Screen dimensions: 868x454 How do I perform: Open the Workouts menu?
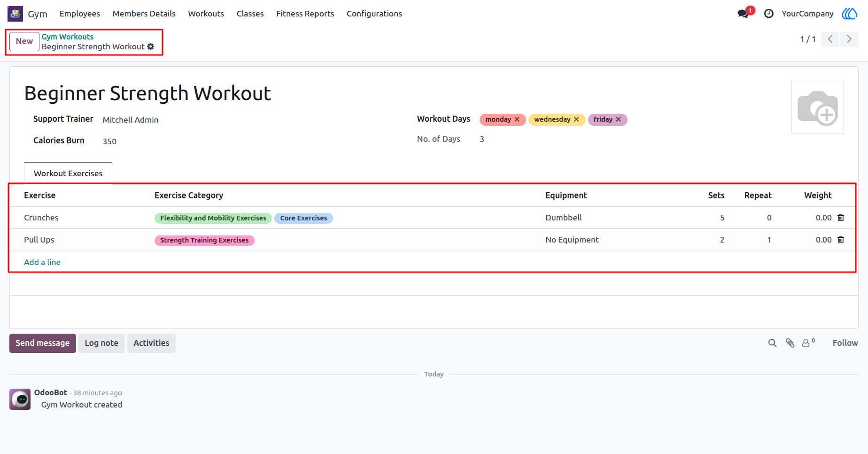206,14
